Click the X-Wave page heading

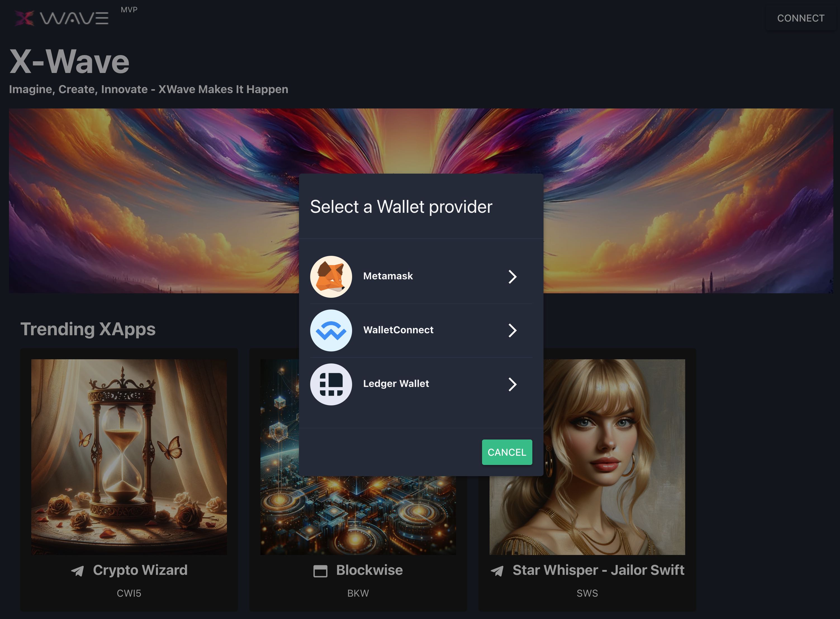69,62
